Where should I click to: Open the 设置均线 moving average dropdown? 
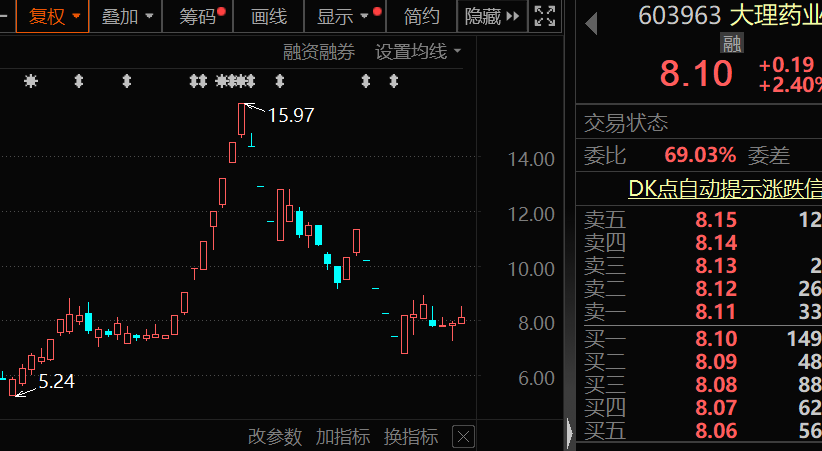pyautogui.click(x=418, y=51)
